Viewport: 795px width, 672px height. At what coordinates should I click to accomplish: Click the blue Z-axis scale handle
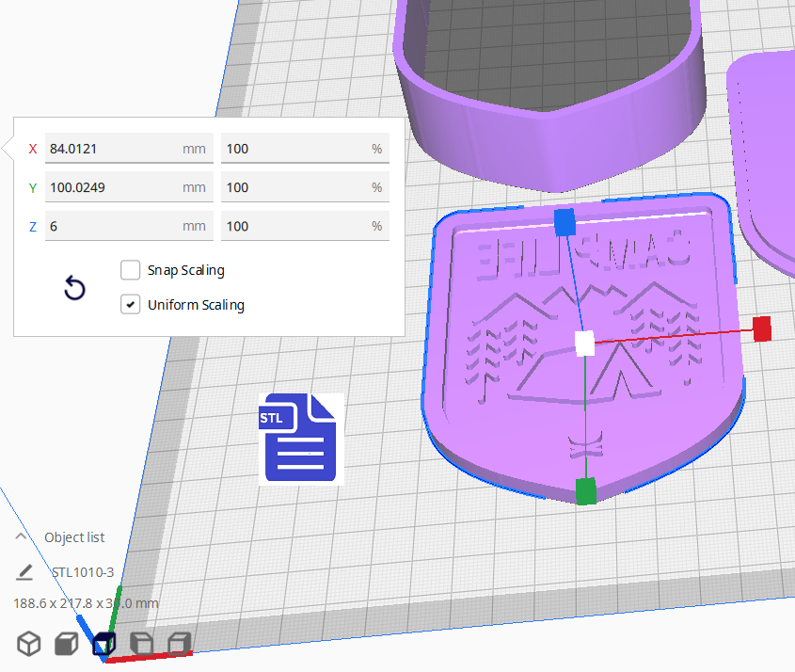point(564,222)
